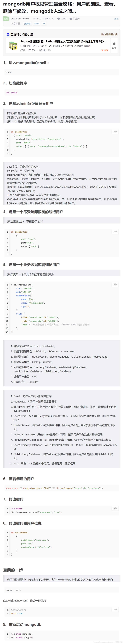Click item root：只在admin数据库中可用
This screenshot has width=124, height=644.
tap(44, 463)
